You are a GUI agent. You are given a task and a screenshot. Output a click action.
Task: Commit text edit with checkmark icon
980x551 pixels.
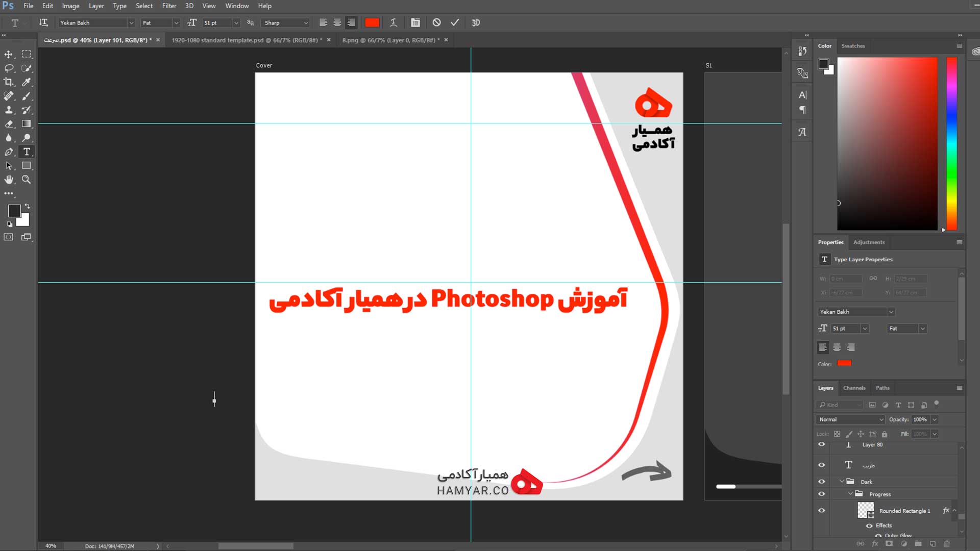pos(455,22)
